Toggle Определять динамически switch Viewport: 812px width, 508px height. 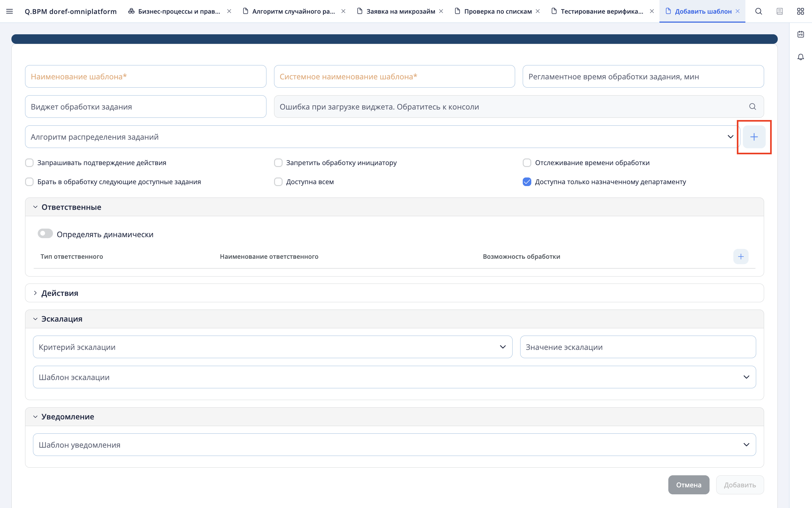coord(45,233)
